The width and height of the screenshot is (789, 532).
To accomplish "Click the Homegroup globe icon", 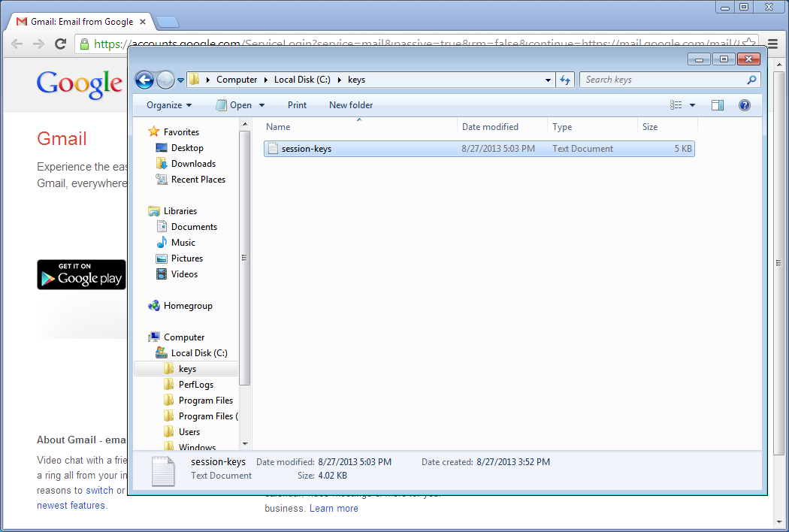I will pos(153,306).
